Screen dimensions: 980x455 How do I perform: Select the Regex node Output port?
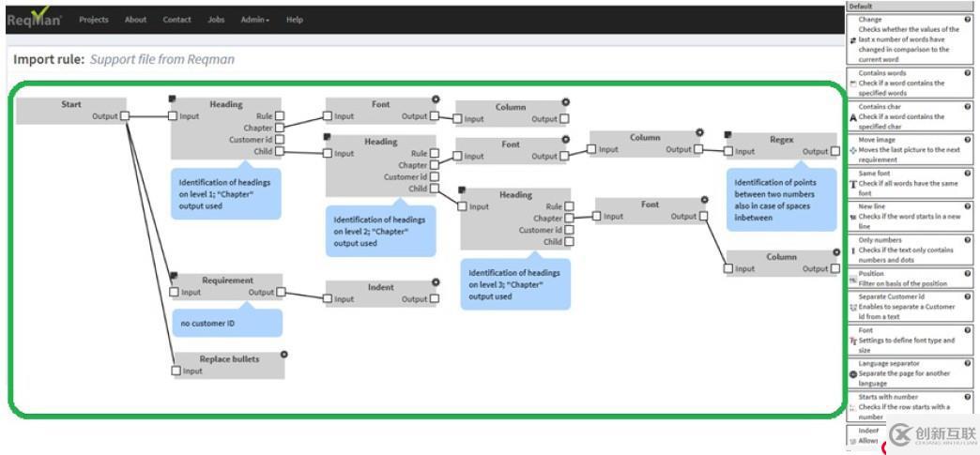[x=835, y=151]
